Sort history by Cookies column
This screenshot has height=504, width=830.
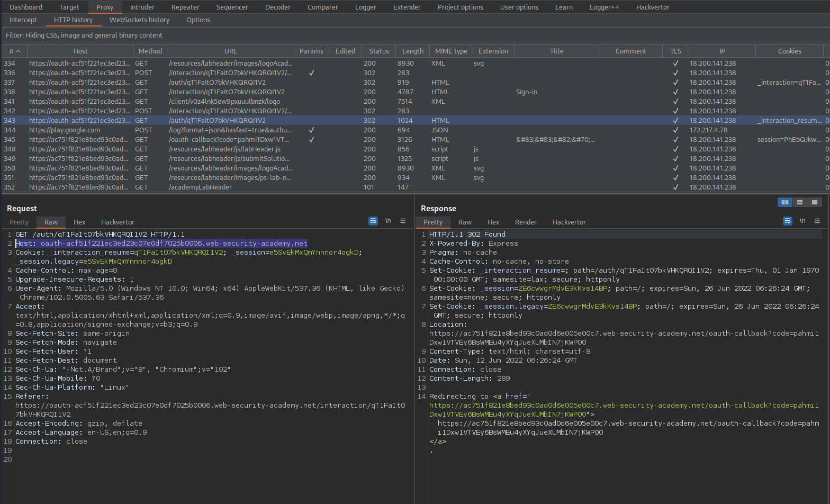coord(790,51)
